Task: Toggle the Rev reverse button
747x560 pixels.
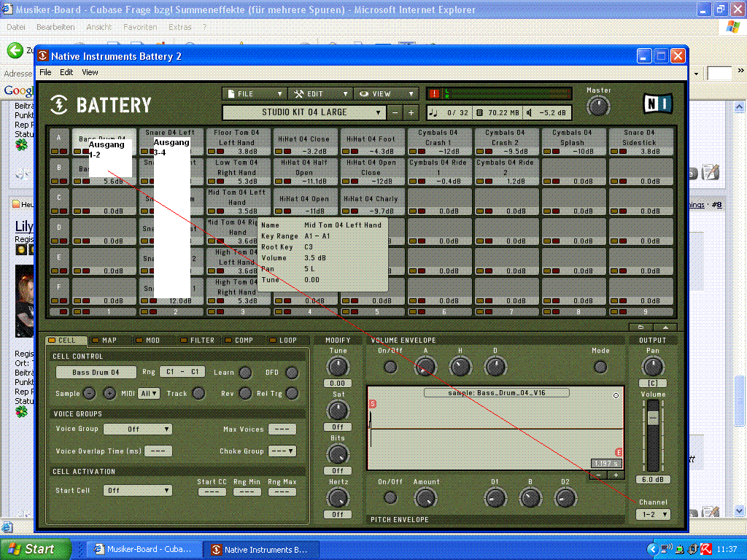Action: [245, 393]
